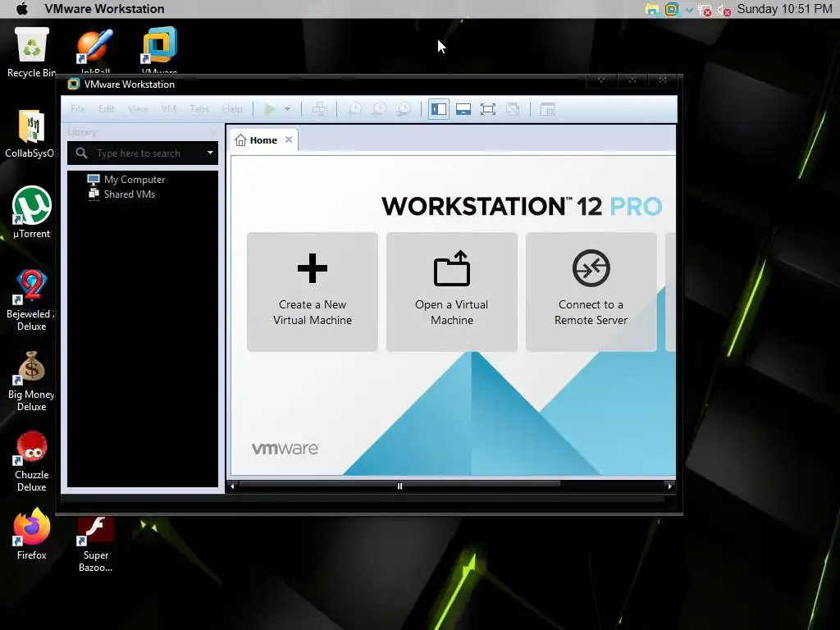The height and width of the screenshot is (630, 840).
Task: Click the scrollbar right arrow
Action: (669, 486)
